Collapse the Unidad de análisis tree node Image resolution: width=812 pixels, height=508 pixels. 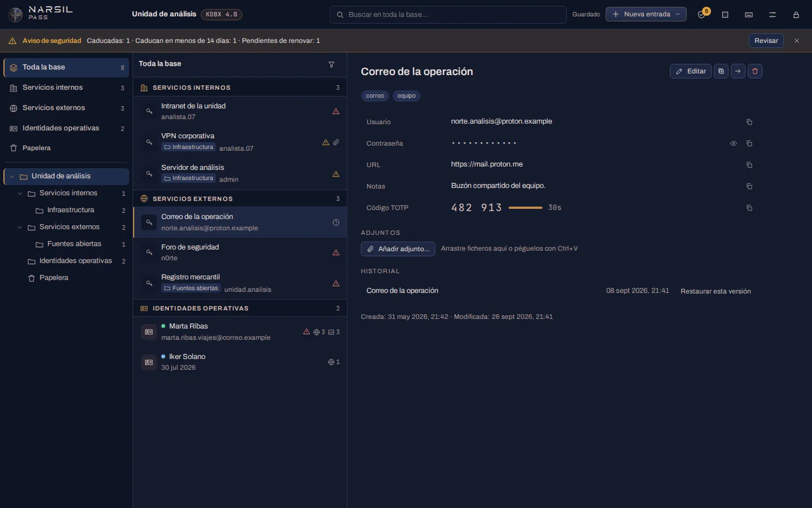coord(12,177)
